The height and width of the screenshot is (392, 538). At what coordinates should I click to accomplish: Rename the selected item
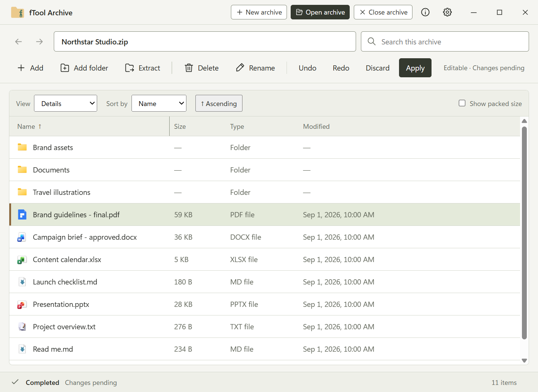pos(256,68)
